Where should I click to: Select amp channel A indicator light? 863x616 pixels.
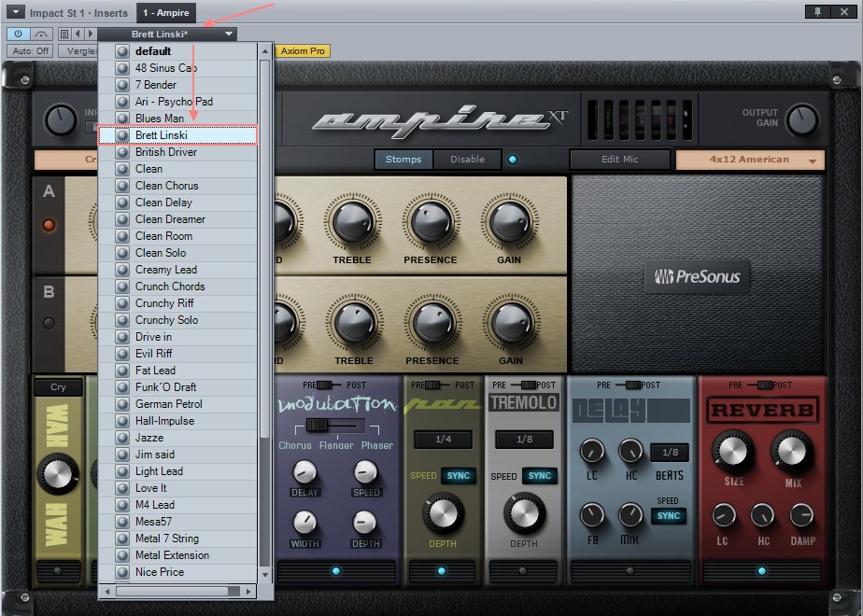click(49, 225)
